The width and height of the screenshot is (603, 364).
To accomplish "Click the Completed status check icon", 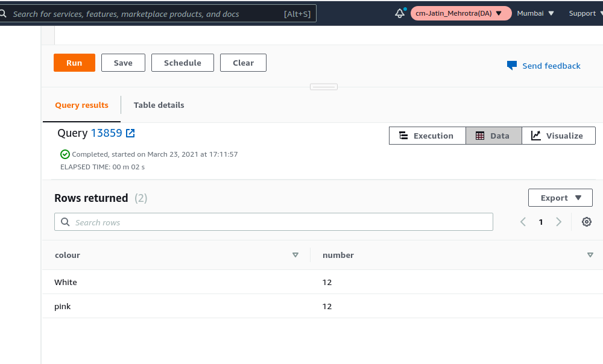I will [65, 154].
